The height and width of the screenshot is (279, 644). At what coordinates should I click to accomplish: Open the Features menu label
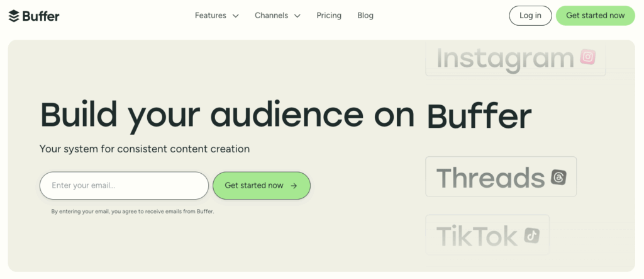(211, 16)
